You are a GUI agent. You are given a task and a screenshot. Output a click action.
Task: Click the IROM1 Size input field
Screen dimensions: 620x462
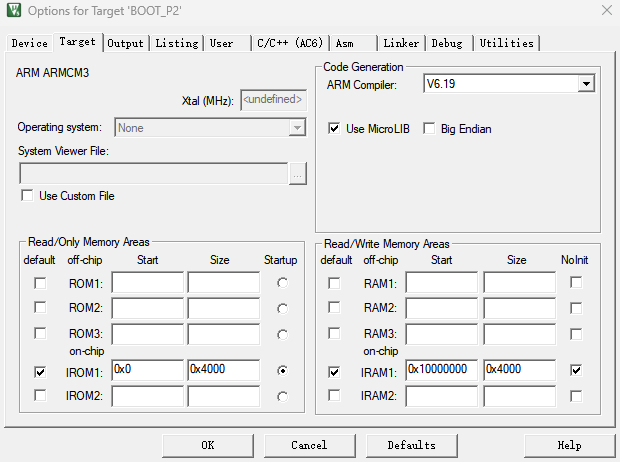pyautogui.click(x=223, y=370)
